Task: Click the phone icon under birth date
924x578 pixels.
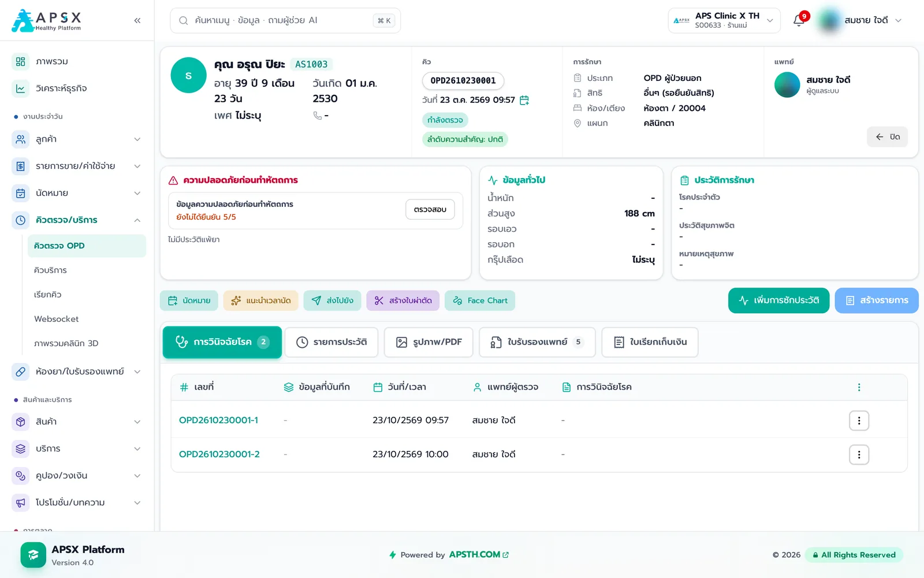Action: [x=317, y=116]
